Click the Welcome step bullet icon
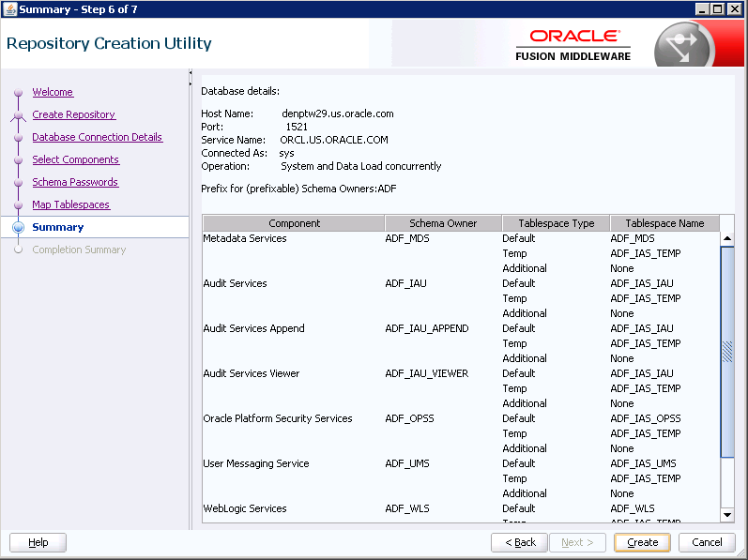This screenshot has height=560, width=748. point(18,93)
